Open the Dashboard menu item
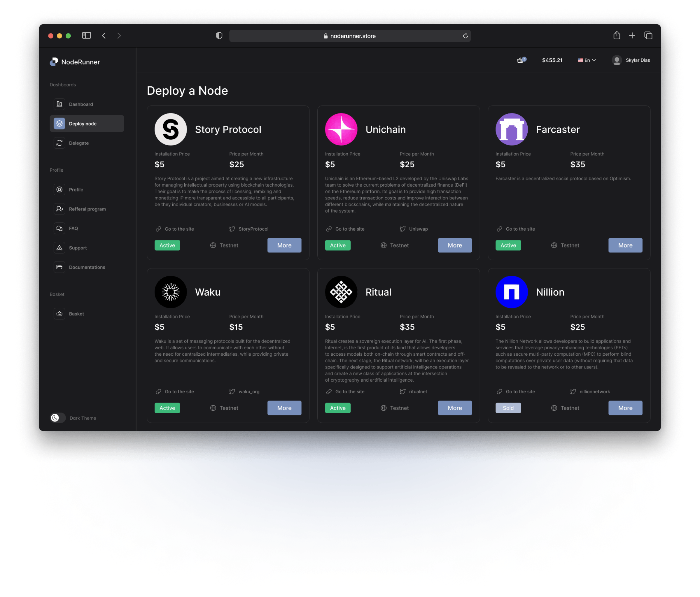 [x=87, y=104]
